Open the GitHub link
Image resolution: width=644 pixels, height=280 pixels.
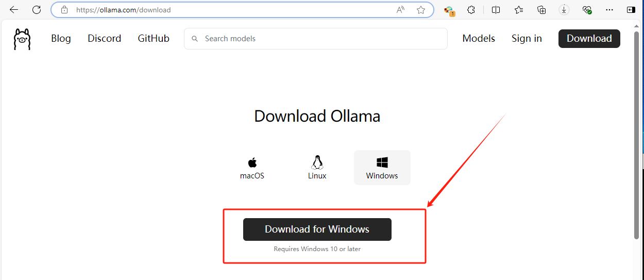(154, 39)
